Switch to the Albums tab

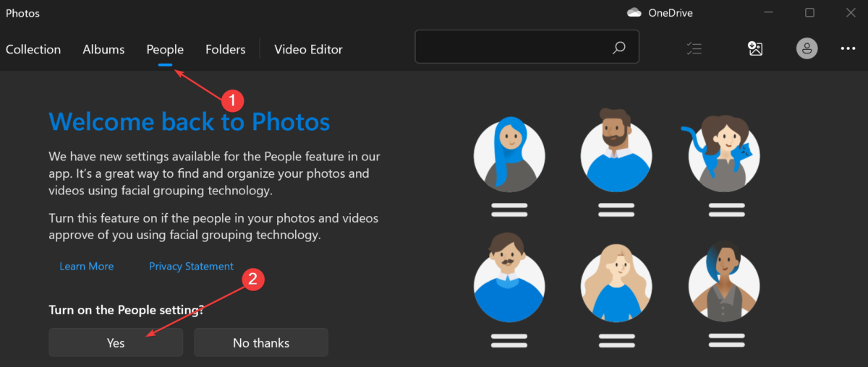point(103,49)
